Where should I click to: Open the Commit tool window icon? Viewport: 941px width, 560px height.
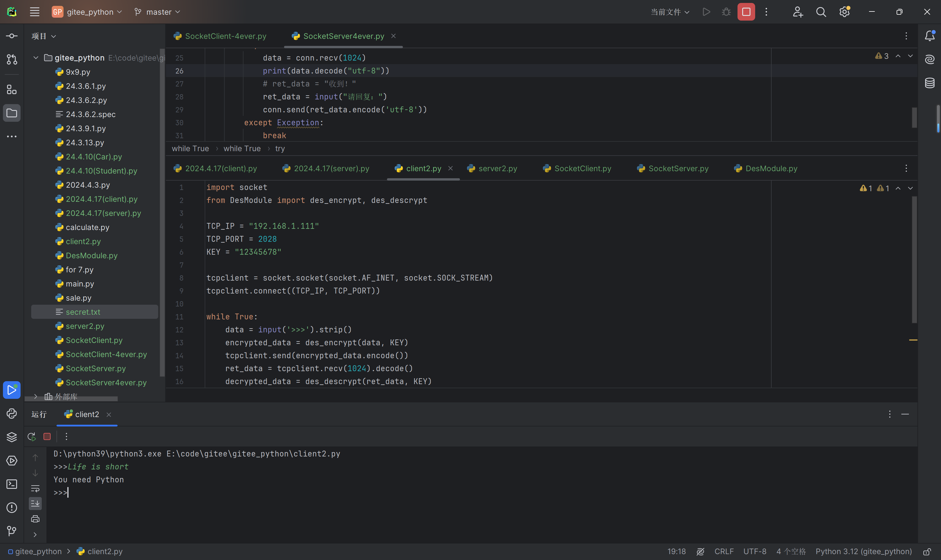[12, 36]
